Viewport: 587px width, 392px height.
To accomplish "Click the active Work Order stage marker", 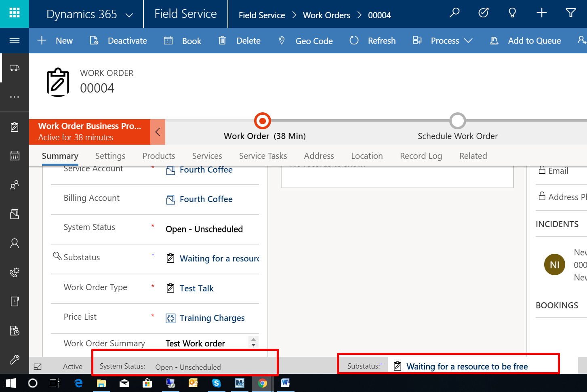I will pyautogui.click(x=263, y=121).
